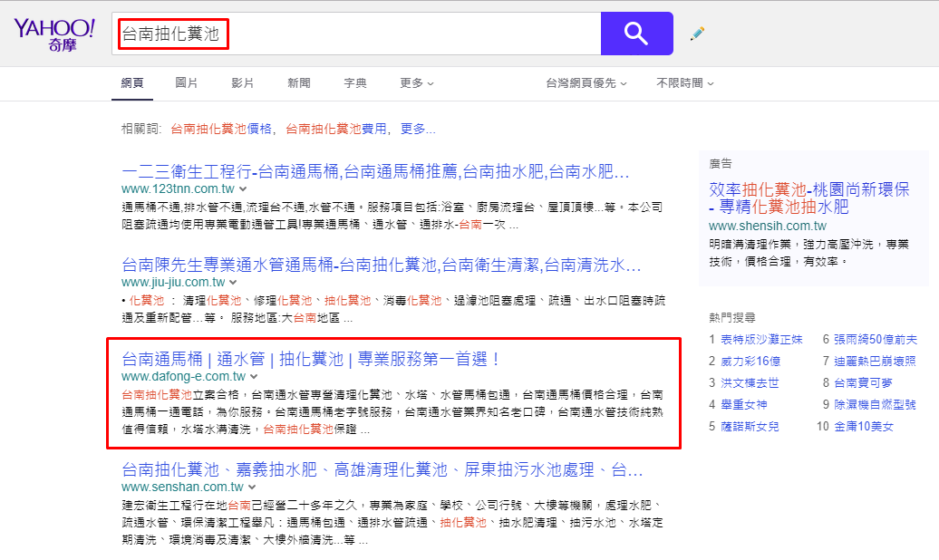Expand arrow next to www.dafong-e.com.tw
Viewport: 939px width, 560px height.
coord(254,377)
